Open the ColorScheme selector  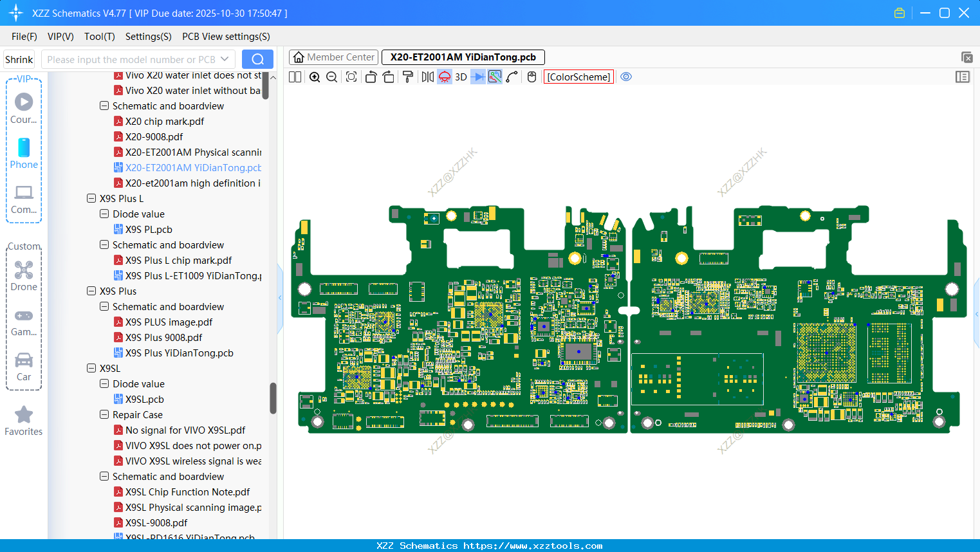coord(578,77)
